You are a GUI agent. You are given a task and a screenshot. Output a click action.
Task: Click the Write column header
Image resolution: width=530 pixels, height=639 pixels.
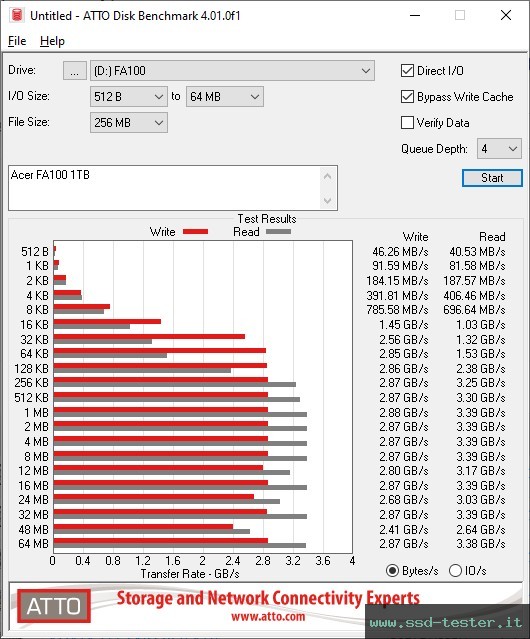click(416, 237)
